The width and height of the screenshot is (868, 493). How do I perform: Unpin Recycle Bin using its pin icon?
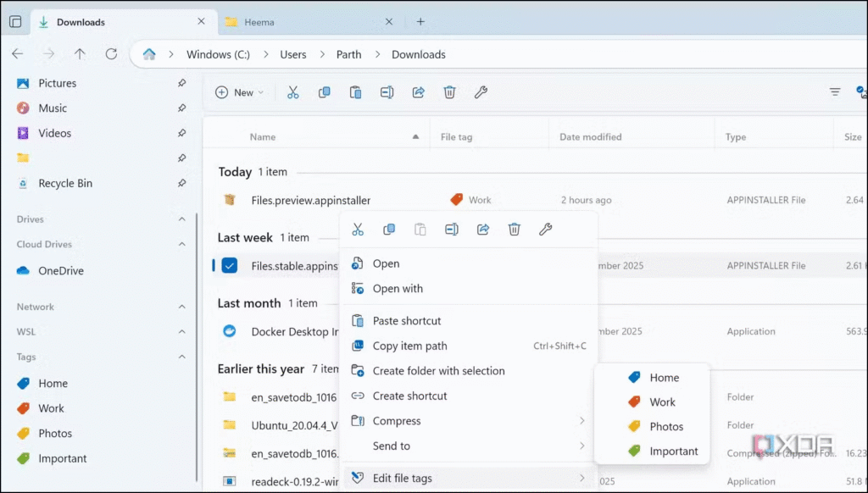(181, 183)
